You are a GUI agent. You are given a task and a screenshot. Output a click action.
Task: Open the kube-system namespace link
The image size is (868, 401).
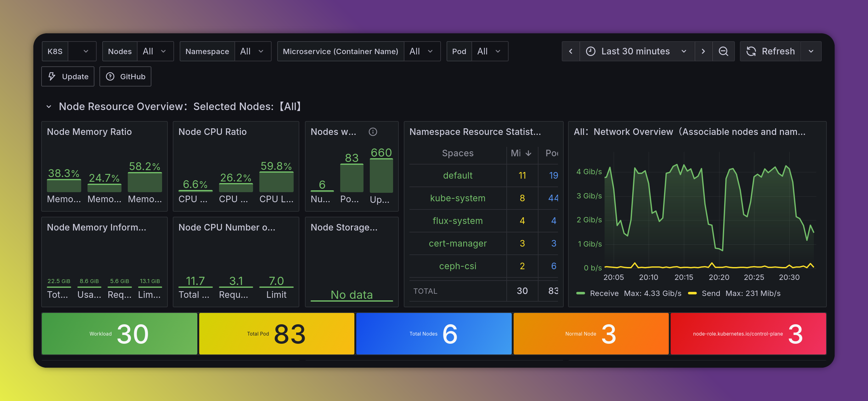point(458,198)
